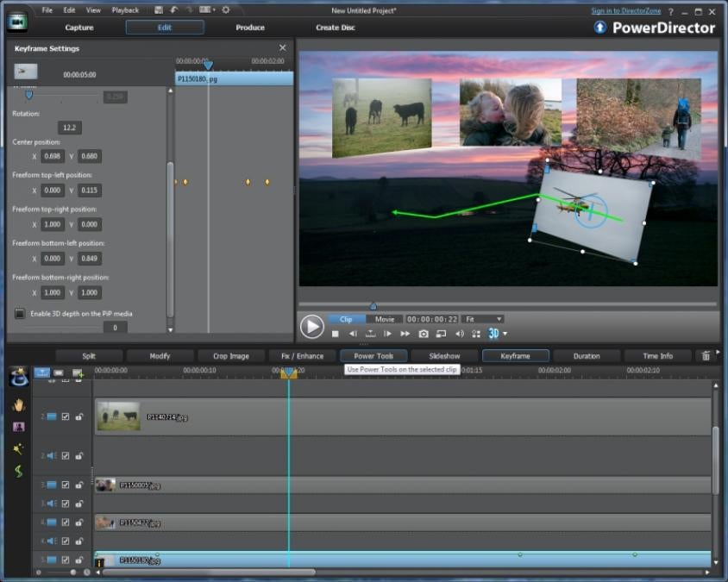Take a snapshot with the camera icon
728x582 pixels.
(x=424, y=334)
